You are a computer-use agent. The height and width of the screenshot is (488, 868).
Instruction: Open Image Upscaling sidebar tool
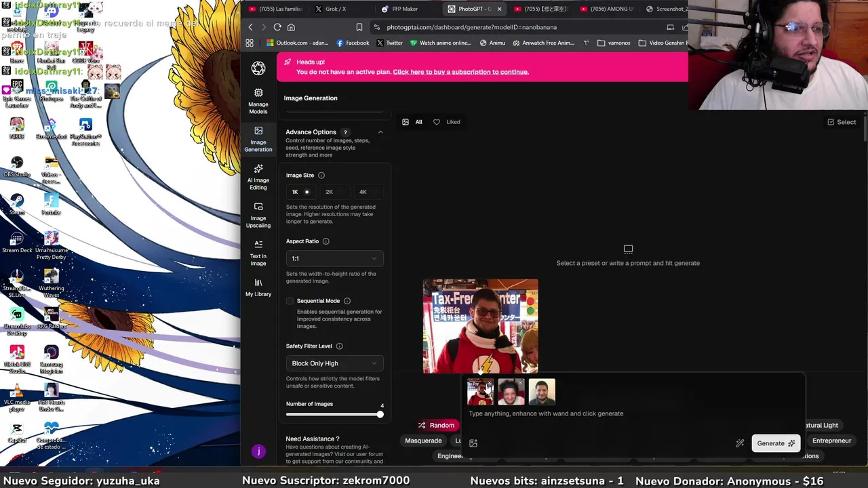(258, 214)
